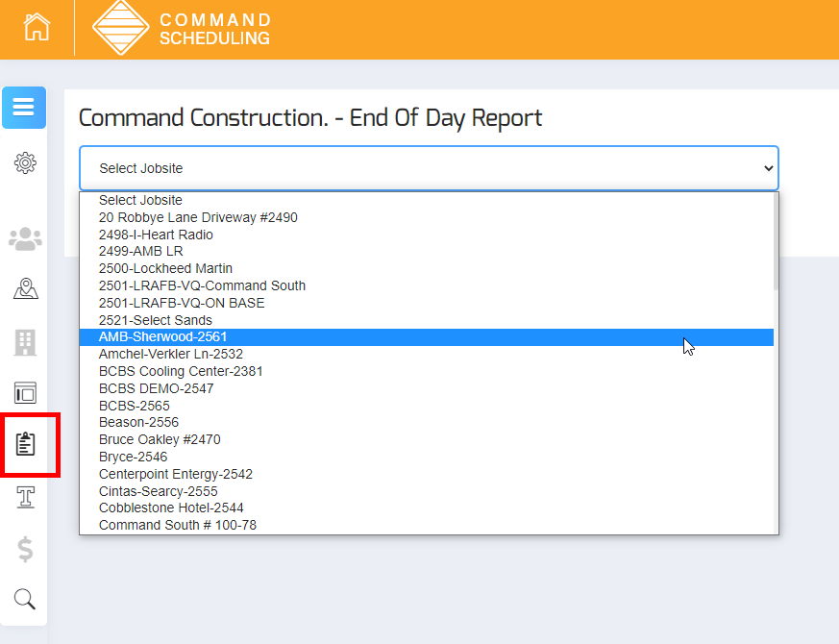This screenshot has width=839, height=644.
Task: Open the map location sidebar icon
Action: pyautogui.click(x=25, y=288)
